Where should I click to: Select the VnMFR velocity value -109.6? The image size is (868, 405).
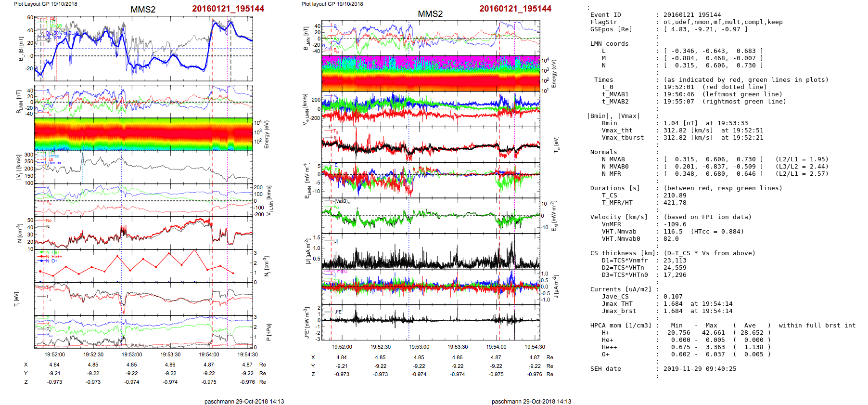click(x=675, y=224)
